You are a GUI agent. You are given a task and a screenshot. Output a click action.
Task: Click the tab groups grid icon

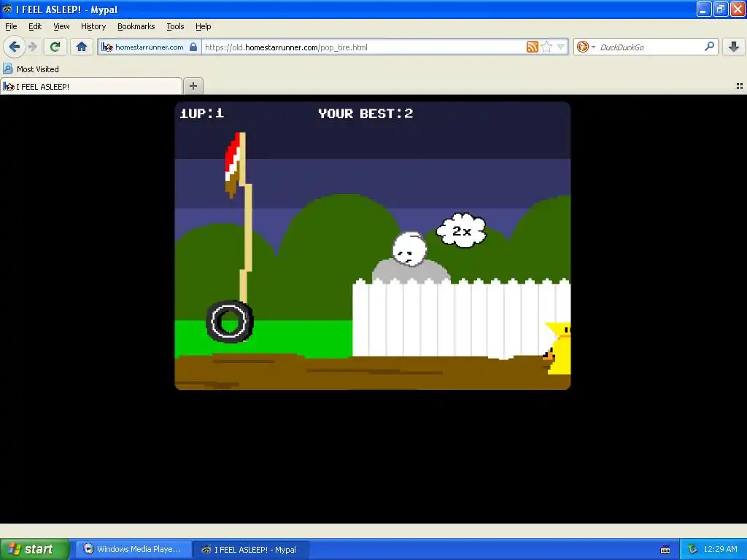(x=740, y=86)
